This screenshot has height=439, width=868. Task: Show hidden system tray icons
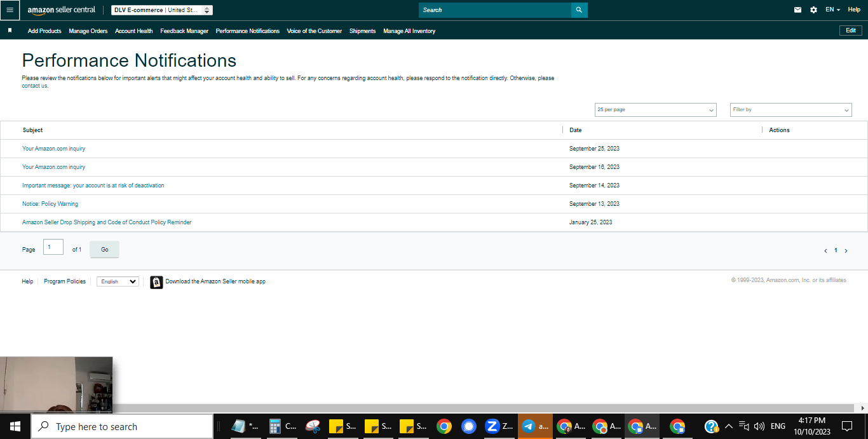(728, 426)
